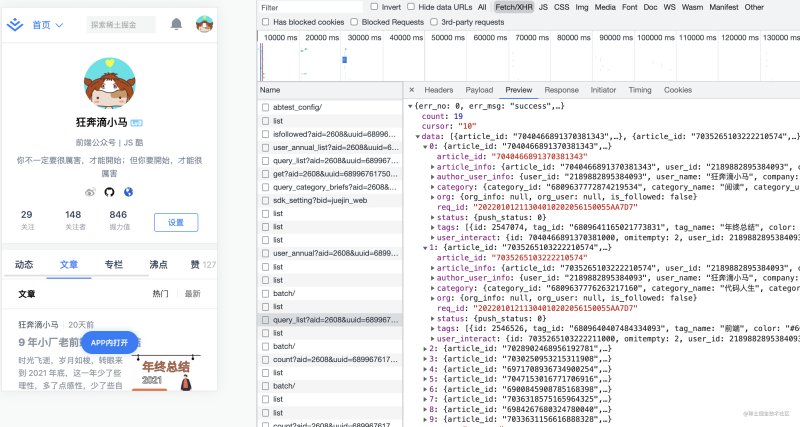
Task: Open the Initiator tab
Action: [603, 90]
